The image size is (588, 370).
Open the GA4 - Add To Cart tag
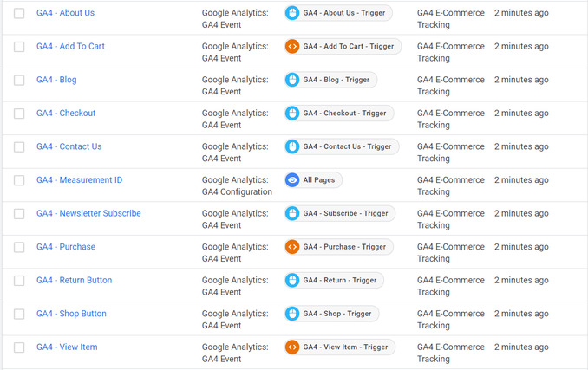[x=70, y=47]
